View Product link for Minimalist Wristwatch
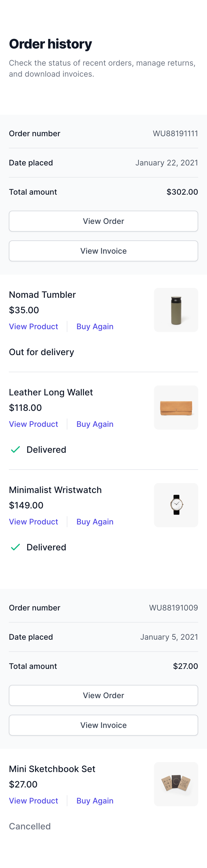 coord(33,522)
